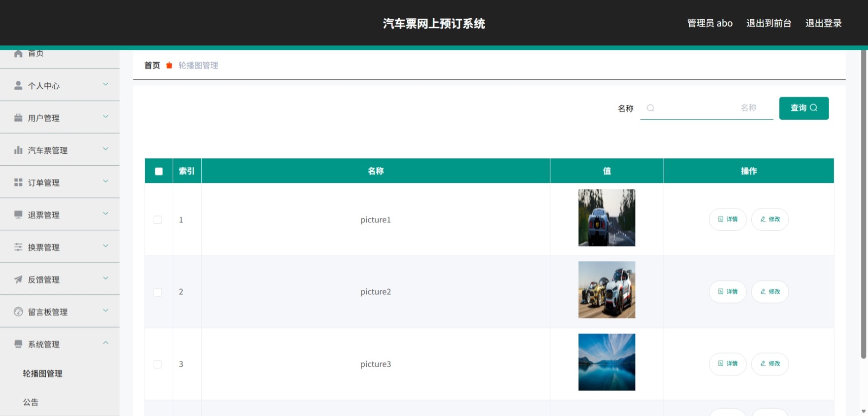Viewport: 868px width, 416px height.
Task: Open 个人中心 in sidebar
Action: point(60,85)
